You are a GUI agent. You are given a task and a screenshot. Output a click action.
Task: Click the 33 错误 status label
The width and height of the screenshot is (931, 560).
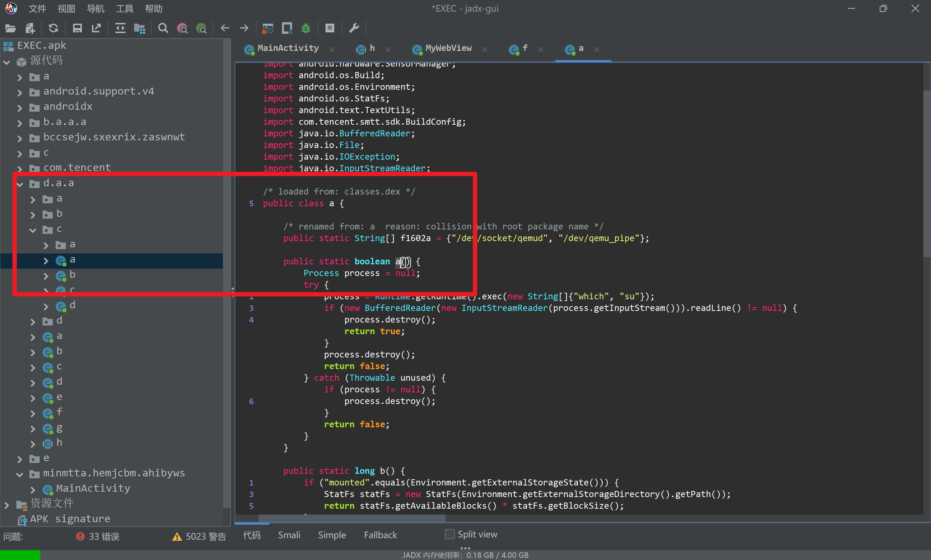[x=104, y=536]
